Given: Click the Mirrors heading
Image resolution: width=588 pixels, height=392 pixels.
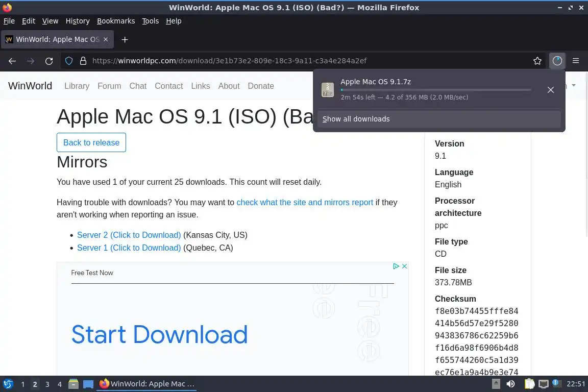Looking at the screenshot, I should tap(82, 162).
